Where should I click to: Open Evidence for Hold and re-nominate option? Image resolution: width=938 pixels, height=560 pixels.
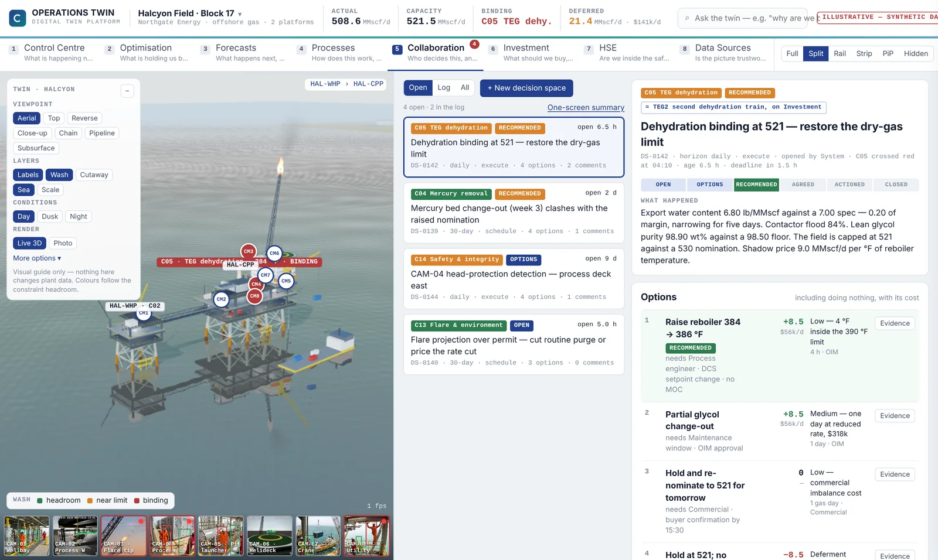coord(895,474)
